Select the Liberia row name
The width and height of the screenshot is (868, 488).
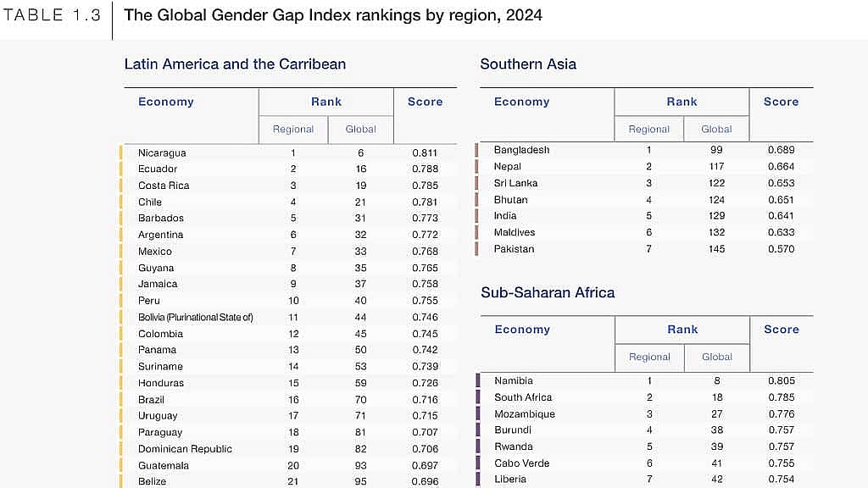point(509,480)
